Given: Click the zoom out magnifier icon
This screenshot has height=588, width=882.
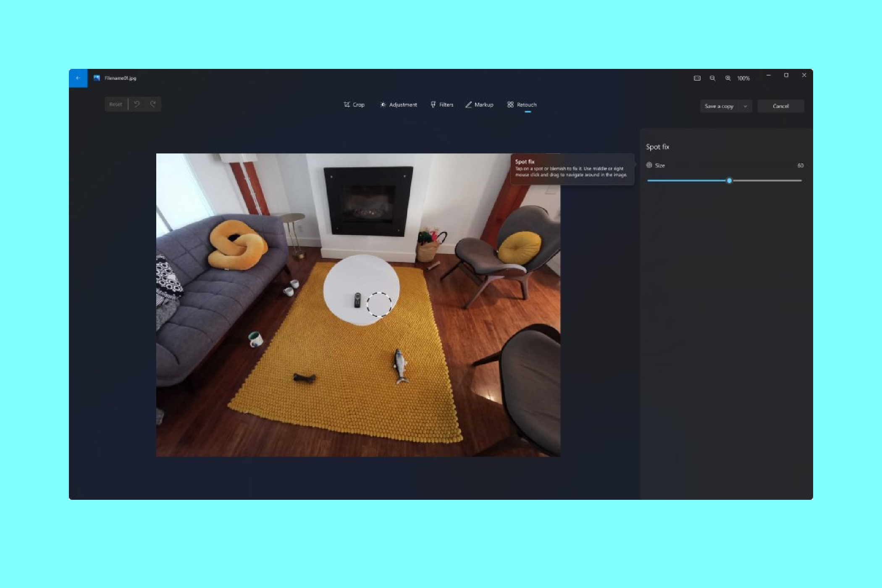Looking at the screenshot, I should (712, 78).
